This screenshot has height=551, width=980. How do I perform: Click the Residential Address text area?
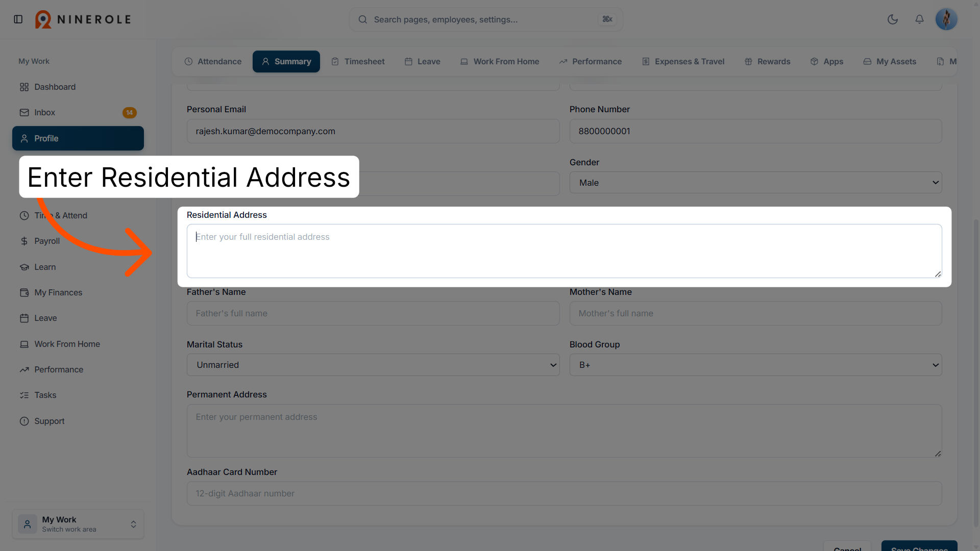pos(564,251)
